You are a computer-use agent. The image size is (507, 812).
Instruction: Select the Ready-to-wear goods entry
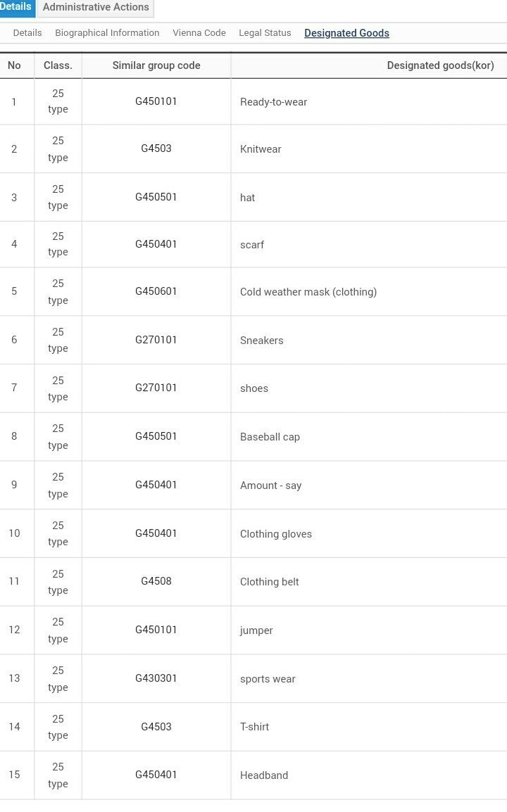[273, 102]
